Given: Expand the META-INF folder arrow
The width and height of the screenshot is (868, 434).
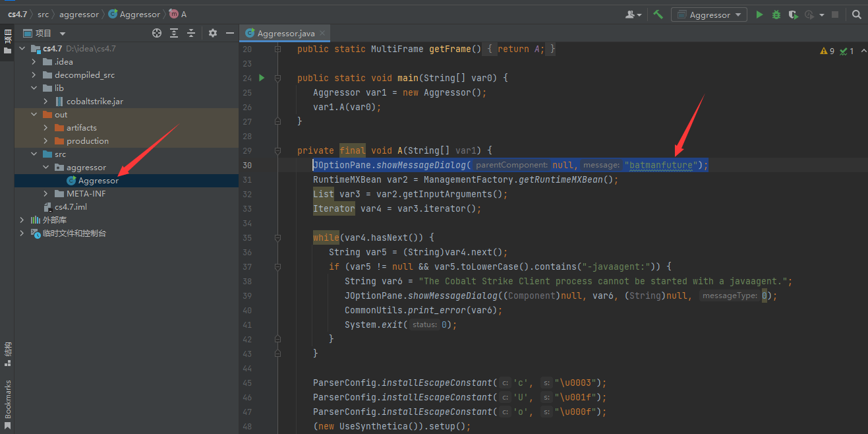Looking at the screenshot, I should [x=46, y=193].
